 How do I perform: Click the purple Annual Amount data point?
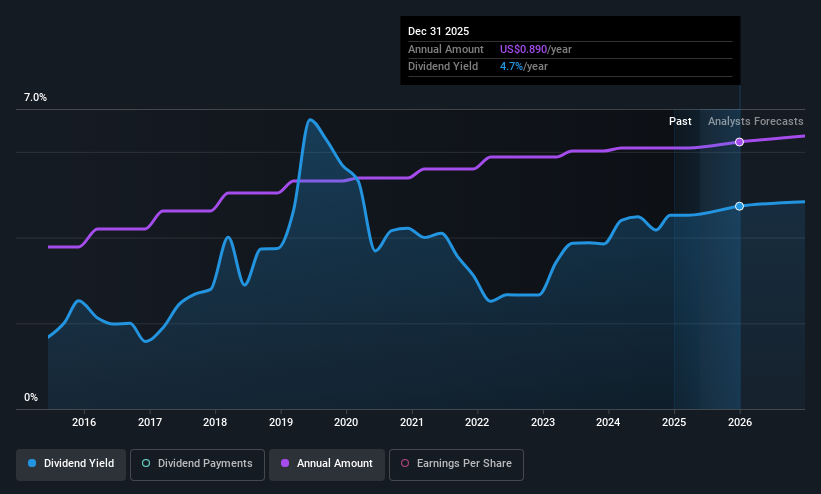tap(739, 142)
